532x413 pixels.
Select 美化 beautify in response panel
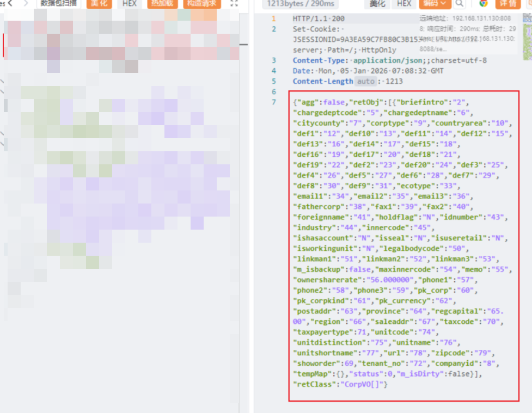pos(377,3)
